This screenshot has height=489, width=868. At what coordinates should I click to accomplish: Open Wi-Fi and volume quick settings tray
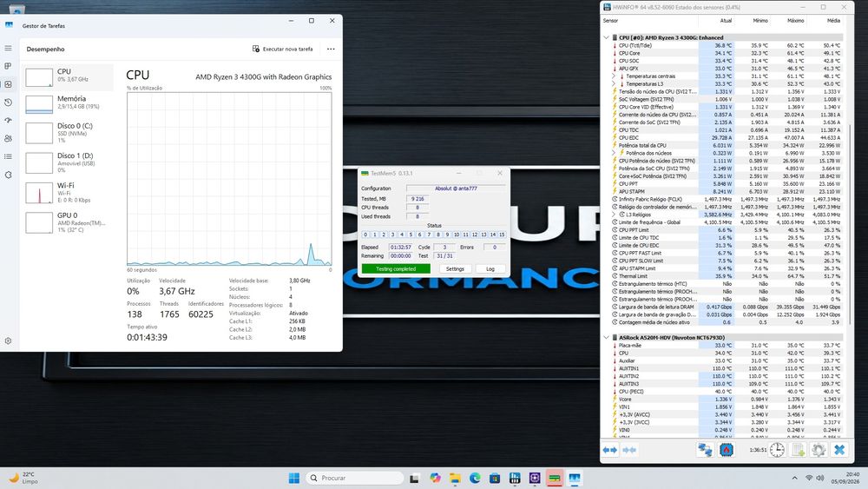(814, 478)
